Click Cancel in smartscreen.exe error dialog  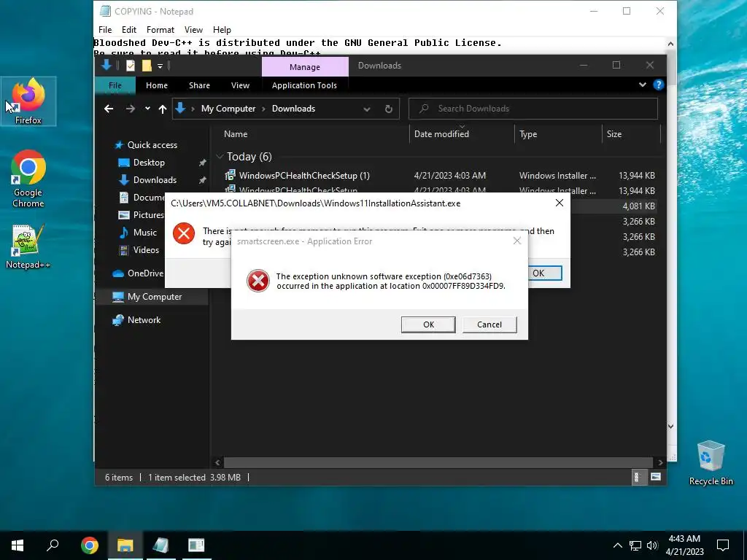click(489, 324)
